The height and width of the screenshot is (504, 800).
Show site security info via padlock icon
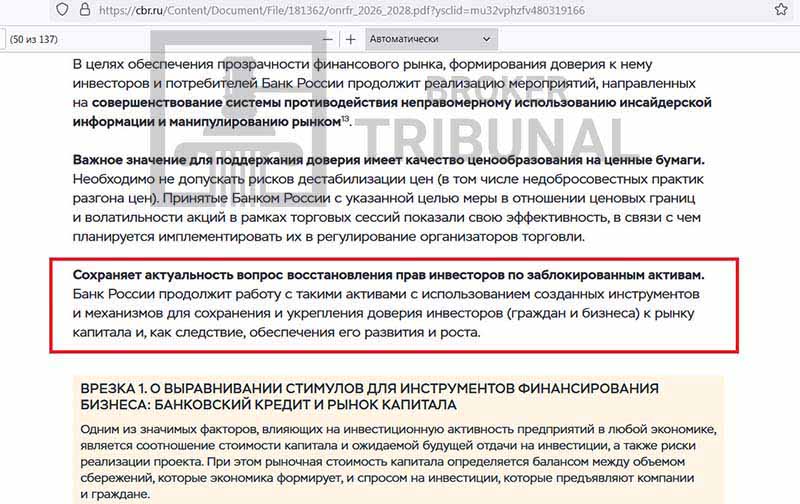pyautogui.click(x=85, y=10)
